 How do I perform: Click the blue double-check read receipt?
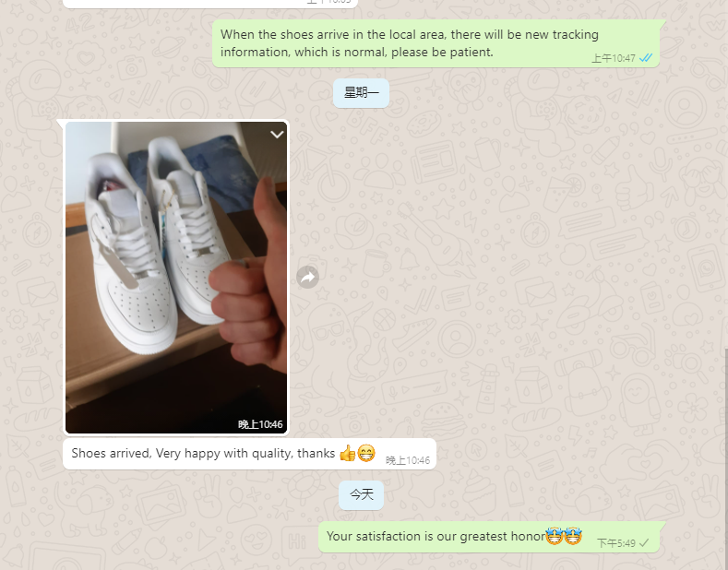click(646, 58)
